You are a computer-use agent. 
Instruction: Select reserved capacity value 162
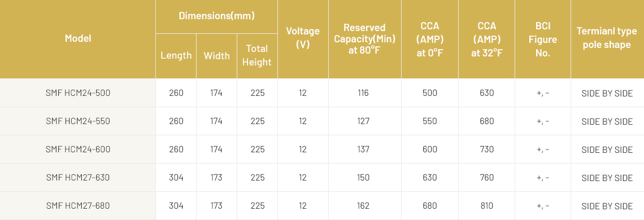tap(363, 206)
